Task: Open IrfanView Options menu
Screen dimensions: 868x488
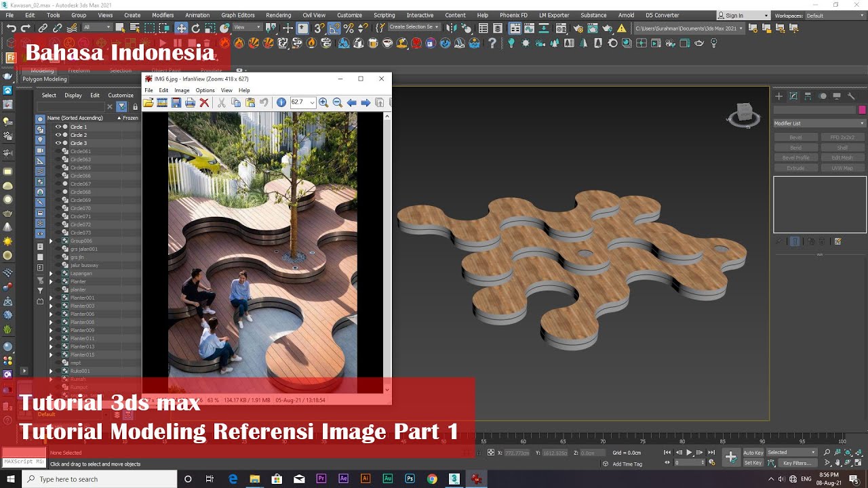Action: click(x=205, y=90)
